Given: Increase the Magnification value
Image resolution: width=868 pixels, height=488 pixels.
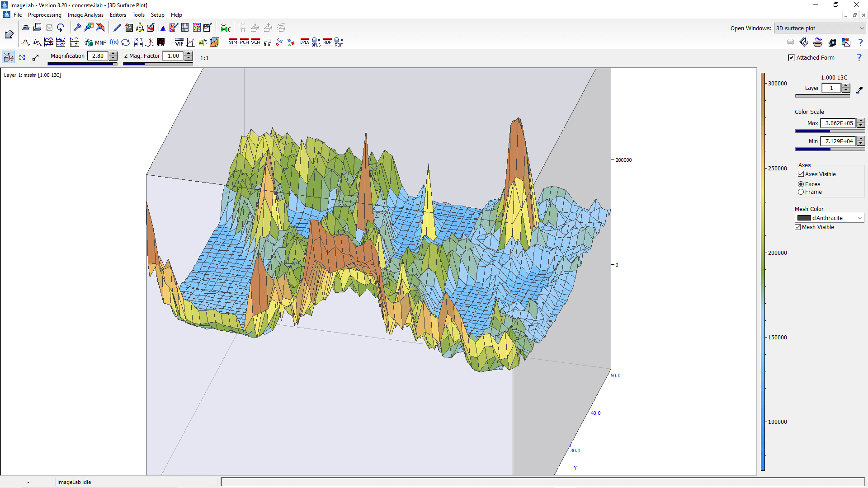Looking at the screenshot, I should [x=113, y=53].
